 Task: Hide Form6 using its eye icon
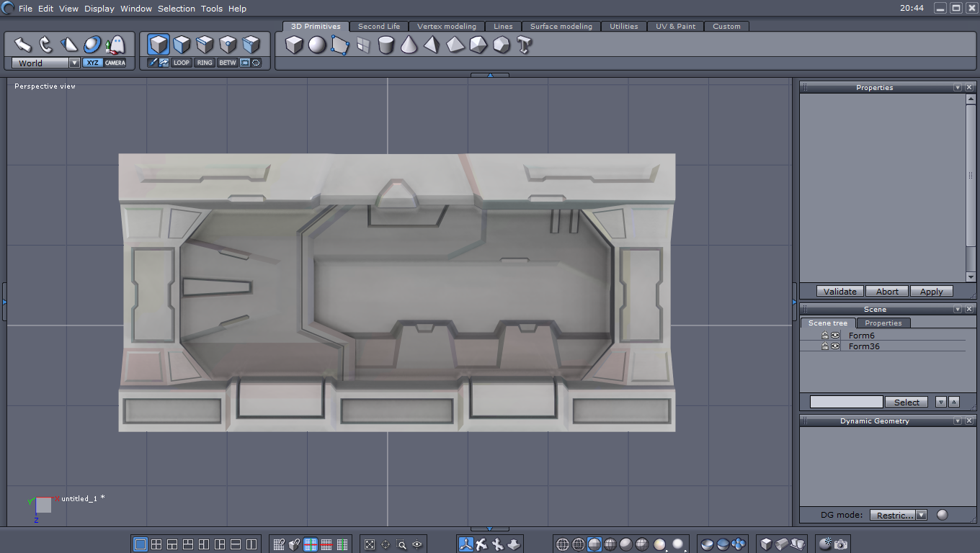click(835, 336)
